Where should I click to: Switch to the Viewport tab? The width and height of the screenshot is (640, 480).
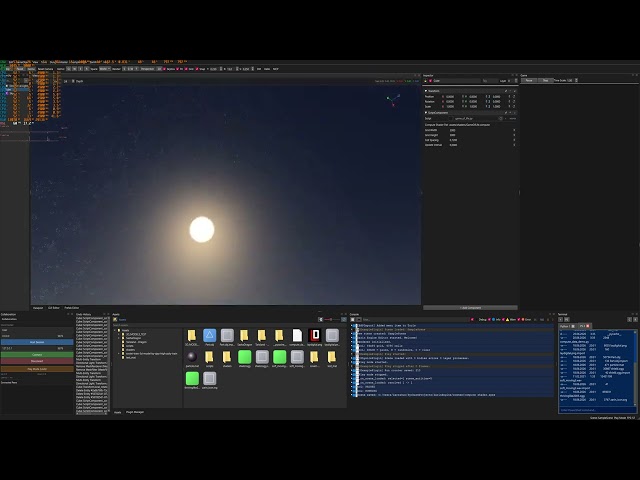38,308
